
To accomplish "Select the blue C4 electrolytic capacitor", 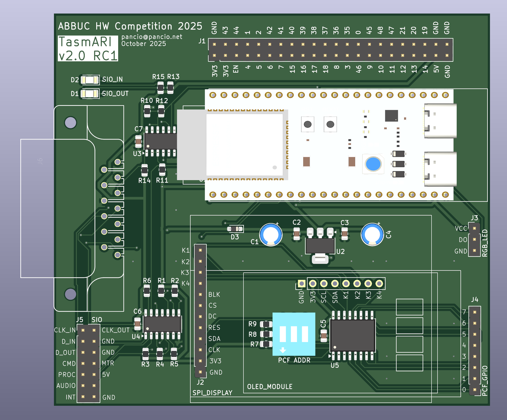I will coord(372,234).
